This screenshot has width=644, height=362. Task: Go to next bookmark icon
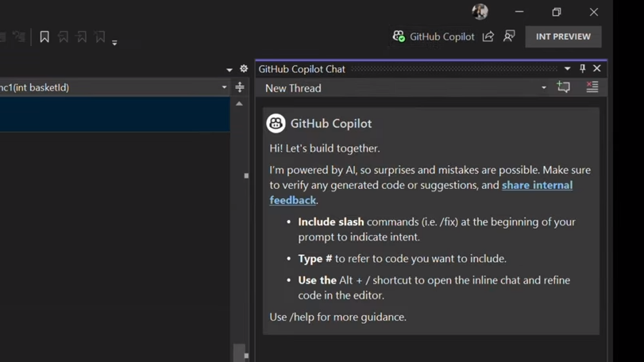(x=81, y=37)
